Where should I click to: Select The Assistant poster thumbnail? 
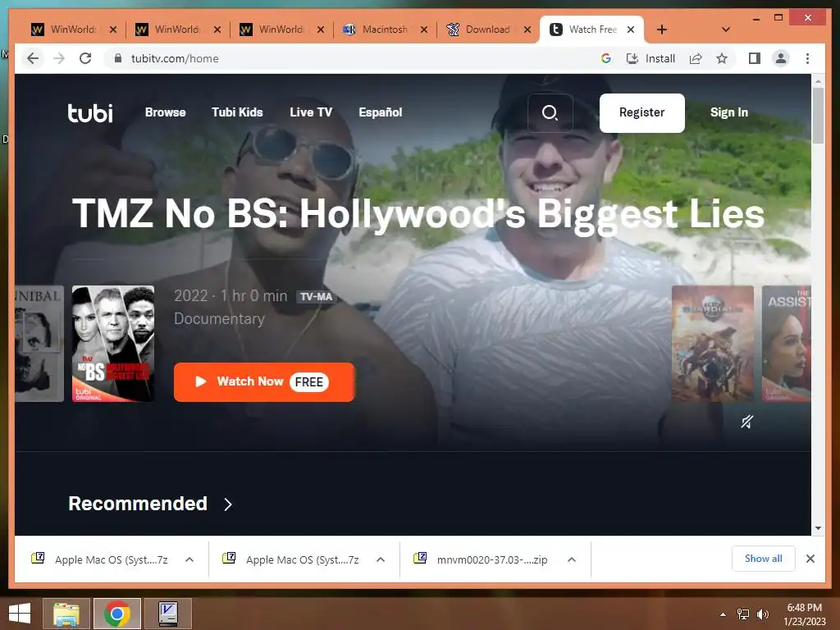(787, 344)
